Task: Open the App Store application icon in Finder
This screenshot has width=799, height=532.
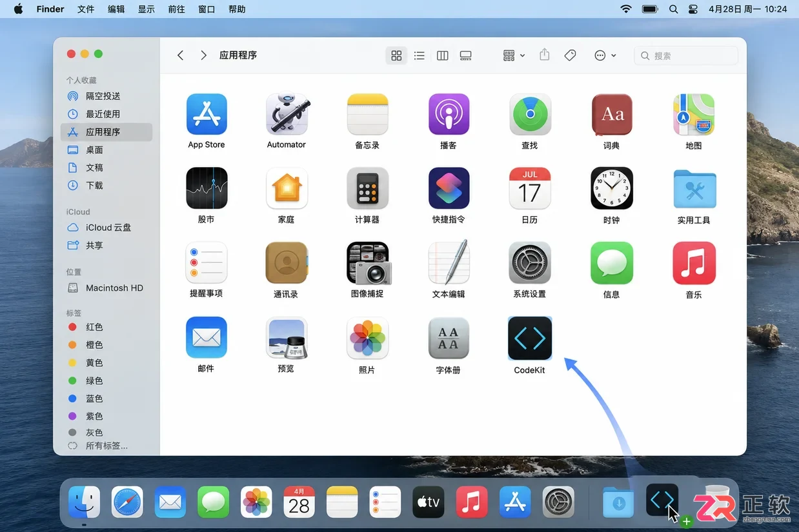Action: click(x=207, y=114)
